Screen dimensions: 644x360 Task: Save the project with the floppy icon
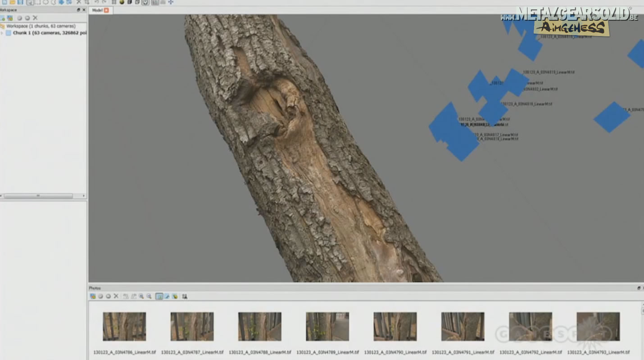[20, 2]
